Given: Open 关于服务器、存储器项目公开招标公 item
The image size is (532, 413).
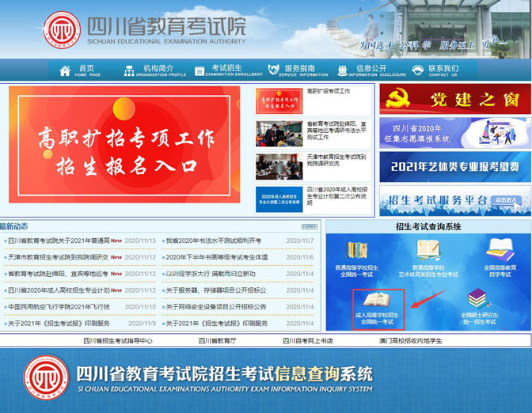Looking at the screenshot, I should click(216, 290).
